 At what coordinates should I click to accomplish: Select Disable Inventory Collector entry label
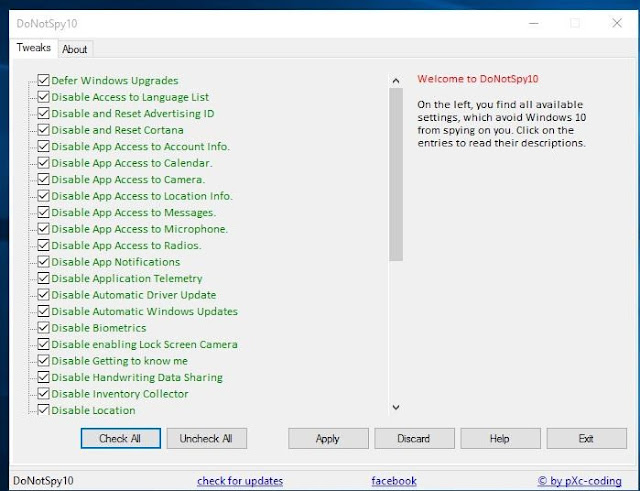(x=120, y=394)
